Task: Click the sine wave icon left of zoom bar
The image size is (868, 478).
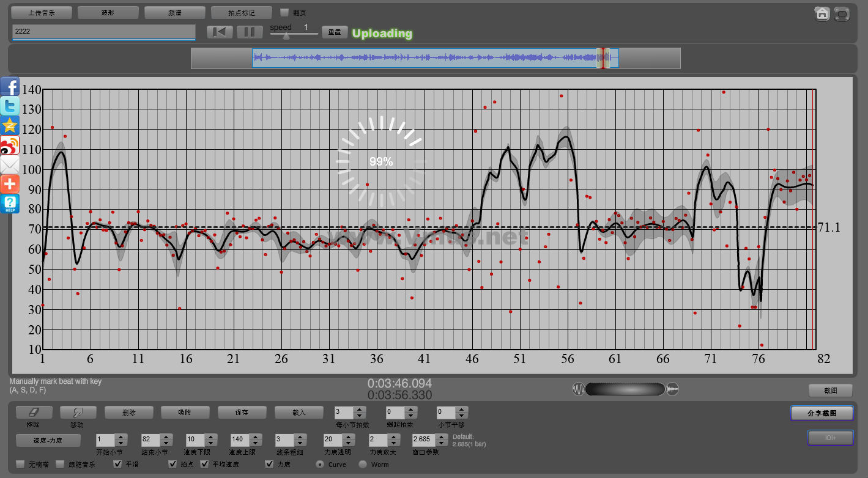Action: (578, 389)
